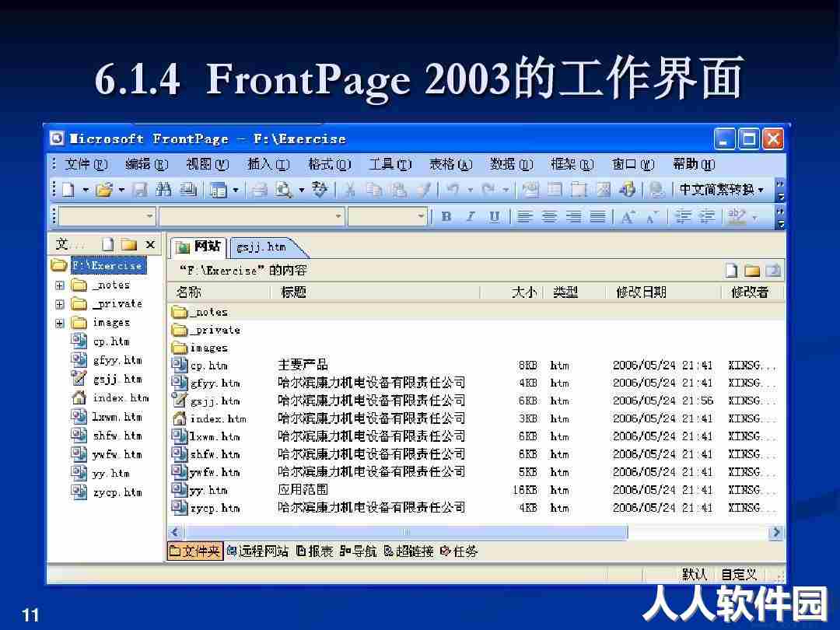Viewport: 840px width, 630px height.
Task: Click the Save toolbar icon
Action: point(140,190)
